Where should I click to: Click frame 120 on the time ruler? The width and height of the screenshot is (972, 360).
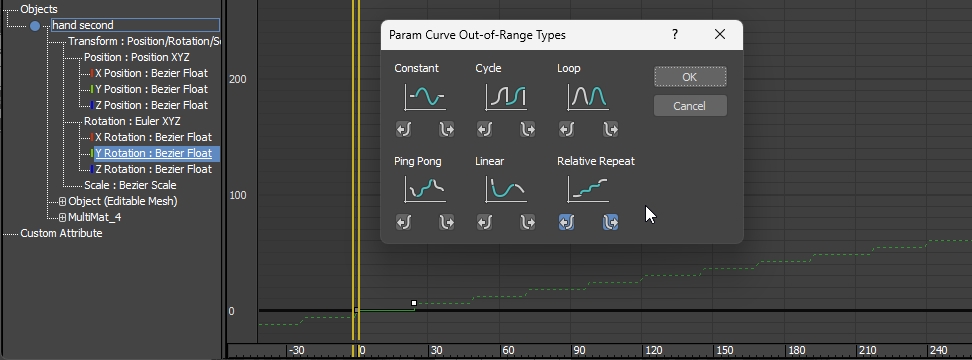click(654, 351)
